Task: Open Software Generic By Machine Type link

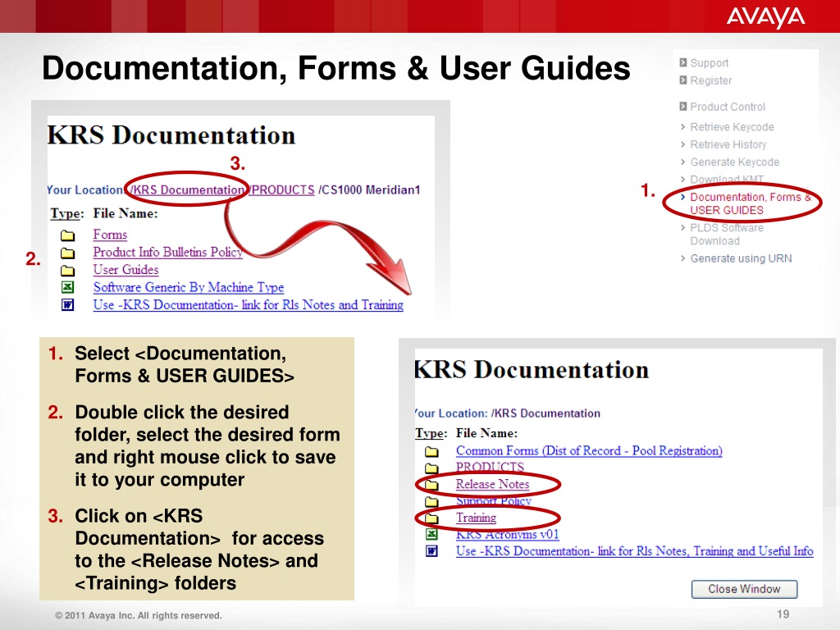Action: tap(189, 288)
